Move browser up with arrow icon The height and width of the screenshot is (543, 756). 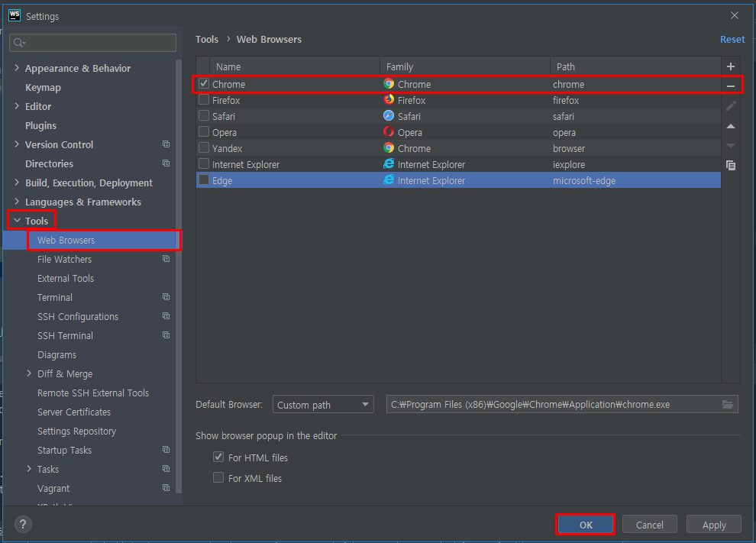pos(731,126)
